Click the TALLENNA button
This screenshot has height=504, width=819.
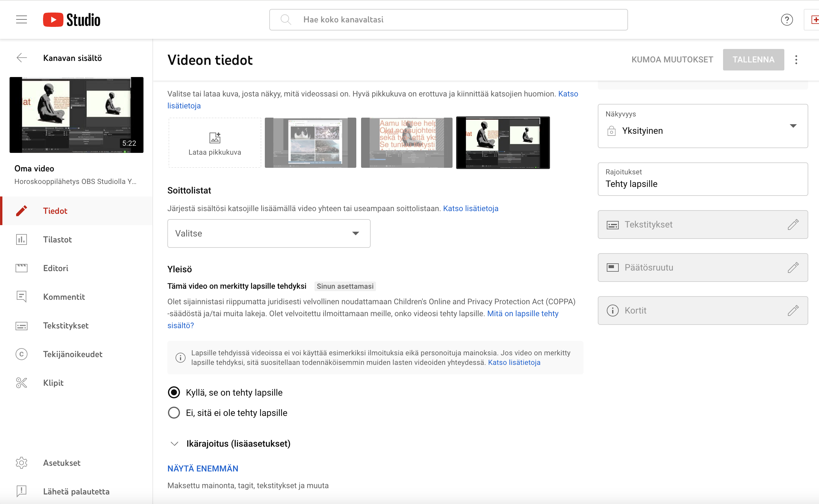(753, 60)
